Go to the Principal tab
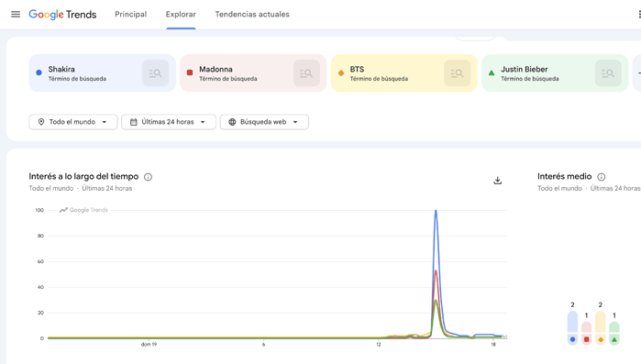 pos(130,15)
